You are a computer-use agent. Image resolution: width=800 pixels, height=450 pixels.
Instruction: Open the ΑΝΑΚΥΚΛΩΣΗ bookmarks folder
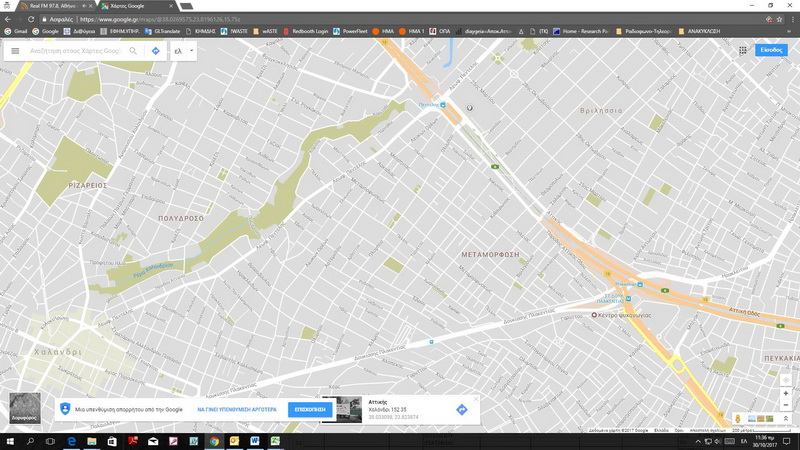[699, 31]
